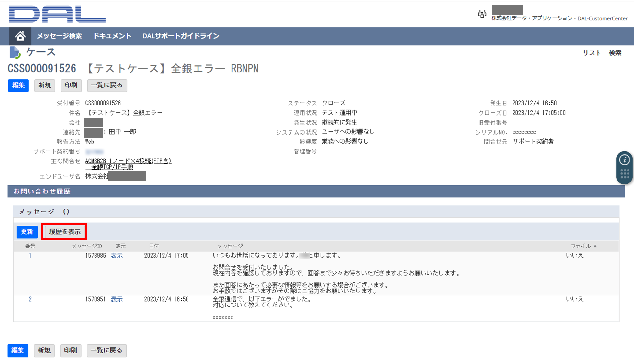Image resolution: width=634 pixels, height=364 pixels.
Task: Select 連絡先 name 田中 一郎
Action: (x=122, y=132)
